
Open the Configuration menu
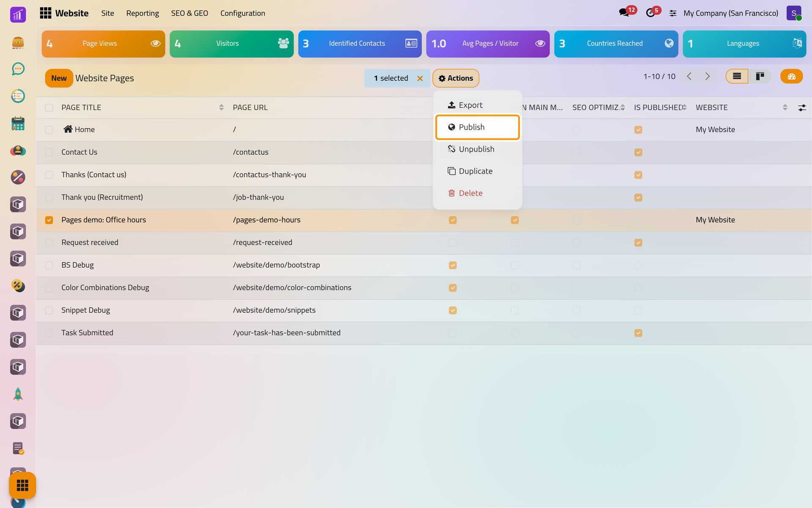[243, 13]
